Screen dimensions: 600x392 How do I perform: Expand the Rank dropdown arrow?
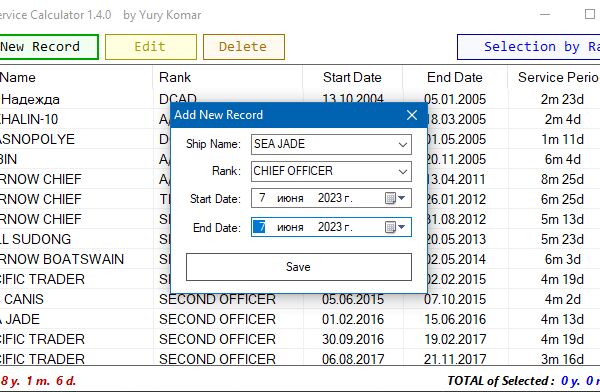[403, 172]
